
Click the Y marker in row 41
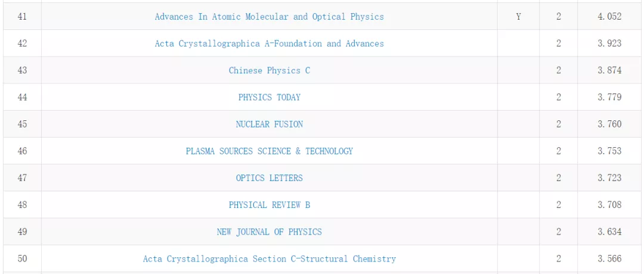518,17
